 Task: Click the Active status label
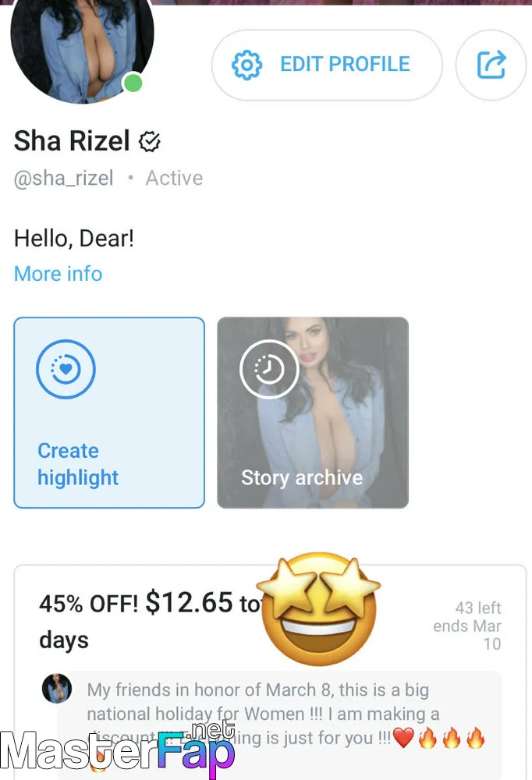tap(174, 178)
